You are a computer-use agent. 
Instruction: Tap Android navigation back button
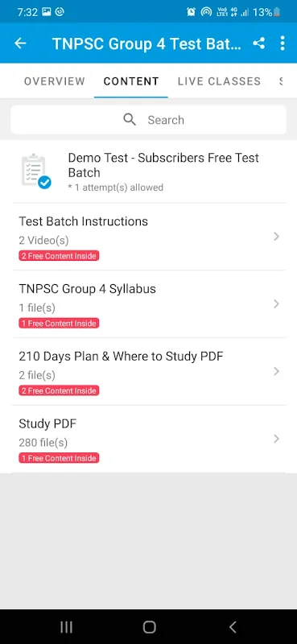pyautogui.click(x=233, y=627)
